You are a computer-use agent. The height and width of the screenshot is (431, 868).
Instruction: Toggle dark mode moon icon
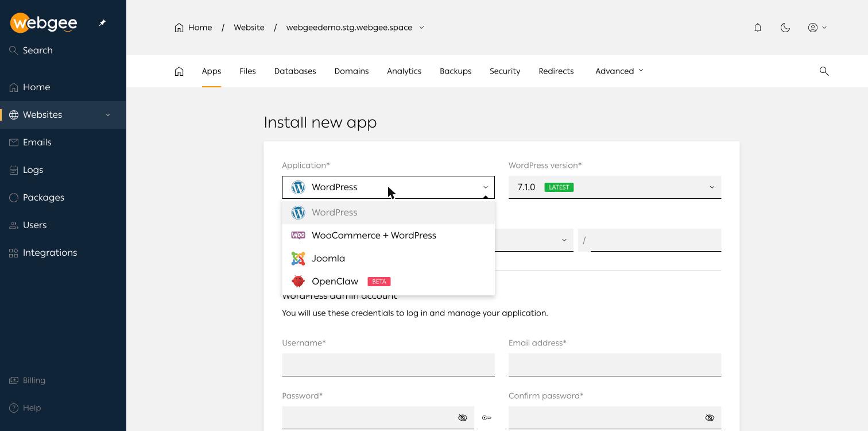(x=785, y=28)
